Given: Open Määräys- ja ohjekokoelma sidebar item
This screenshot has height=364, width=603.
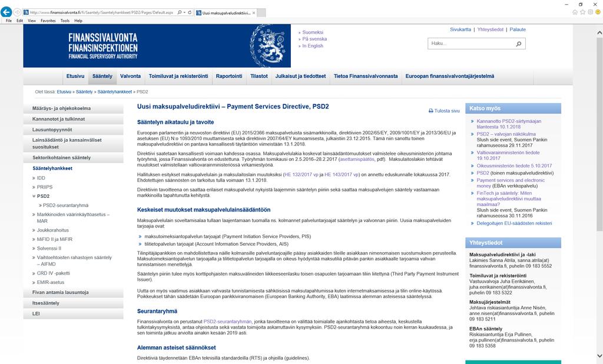Looking at the screenshot, I should pos(73,108).
